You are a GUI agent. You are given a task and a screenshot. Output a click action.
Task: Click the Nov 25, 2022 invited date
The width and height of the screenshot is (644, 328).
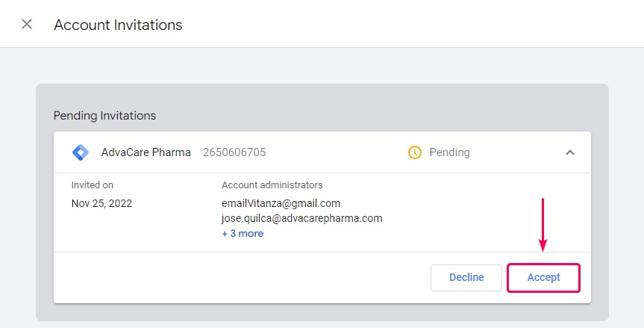pyautogui.click(x=101, y=203)
